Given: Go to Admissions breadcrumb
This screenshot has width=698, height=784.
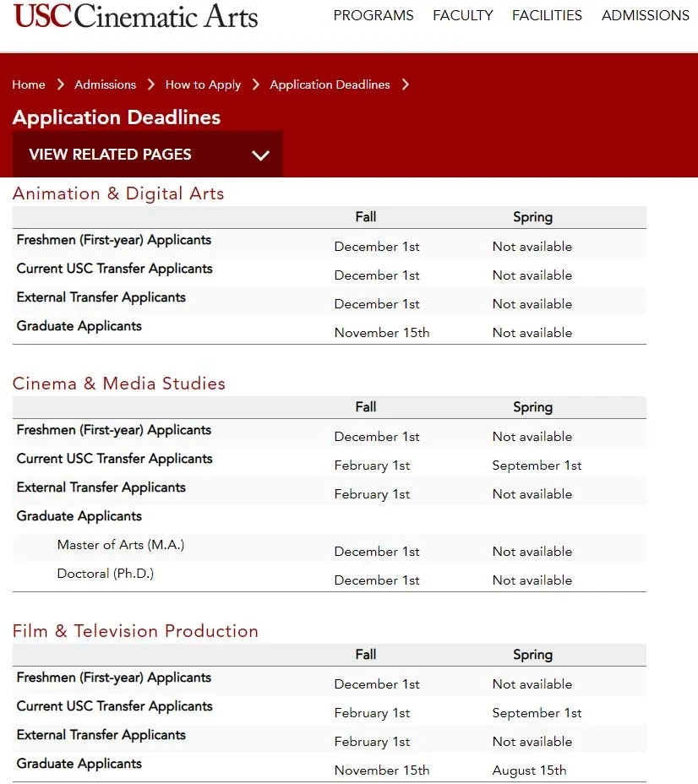Looking at the screenshot, I should [x=105, y=84].
